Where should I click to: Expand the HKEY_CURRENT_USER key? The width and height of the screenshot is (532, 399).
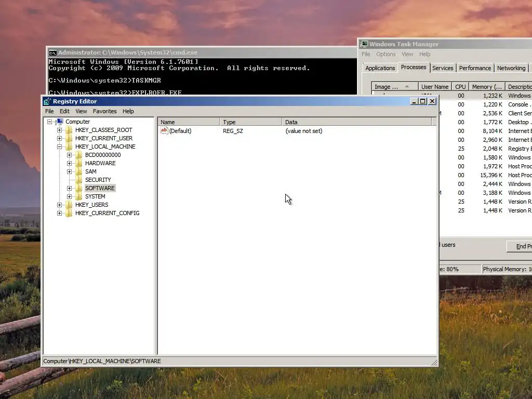click(x=60, y=138)
